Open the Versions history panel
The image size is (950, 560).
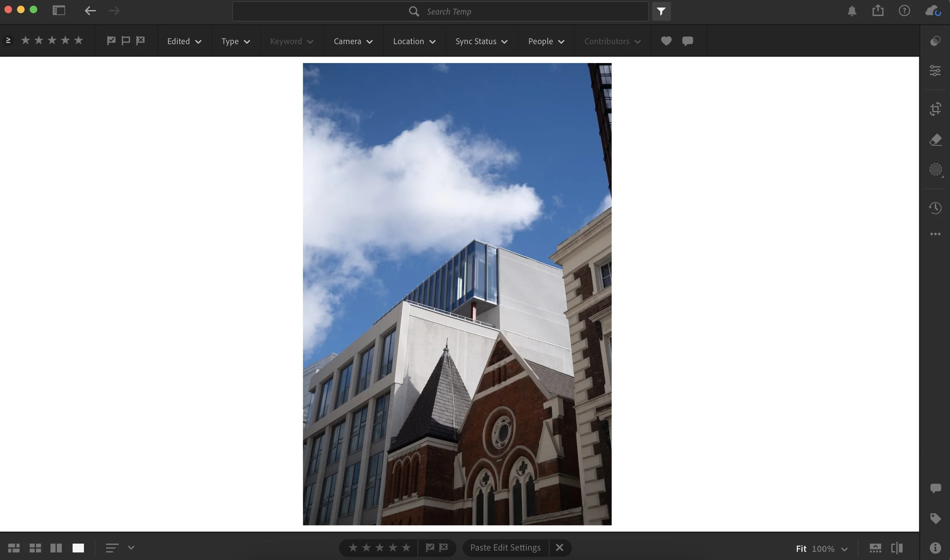click(x=935, y=208)
